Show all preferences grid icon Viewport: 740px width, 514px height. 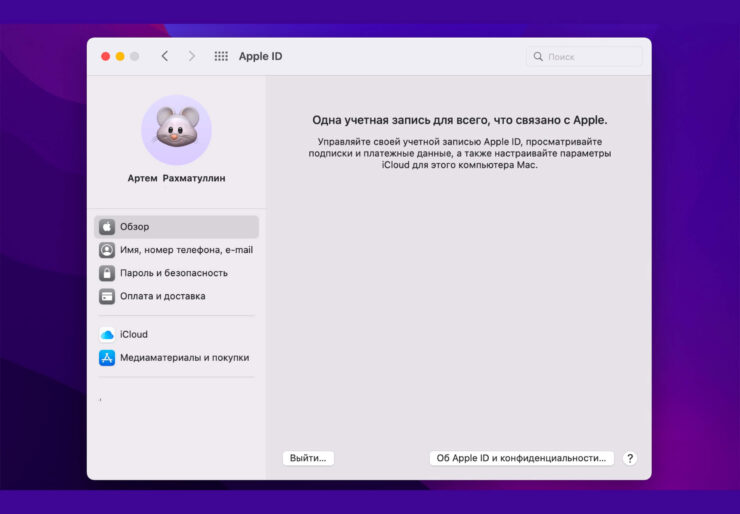[x=221, y=56]
